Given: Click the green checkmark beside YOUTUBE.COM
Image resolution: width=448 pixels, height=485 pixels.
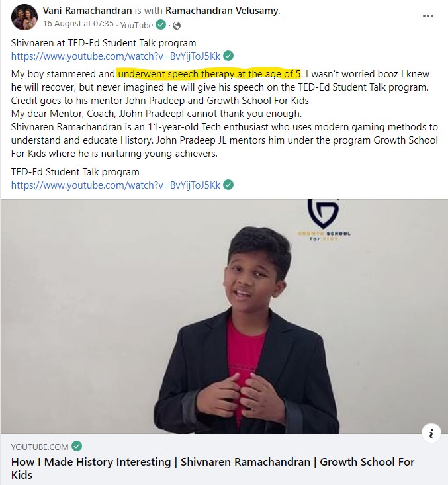Looking at the screenshot, I should click(x=77, y=446).
